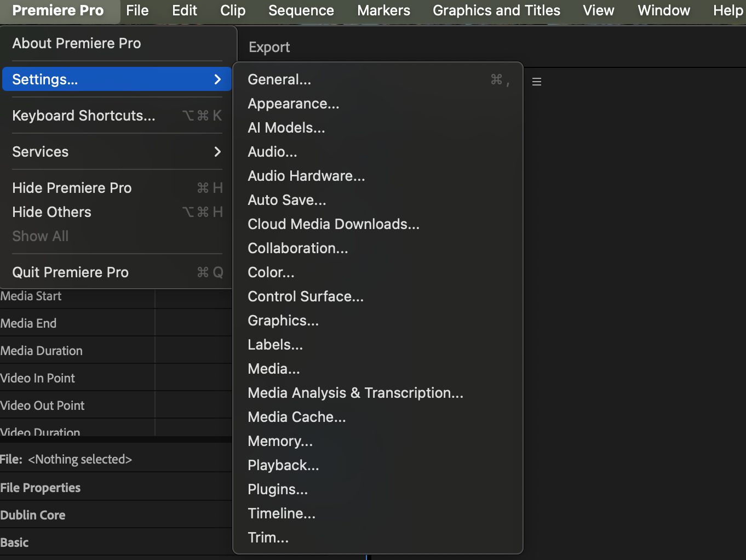Screen dimensions: 746x560
Task: Open Timeline settings
Action: click(282, 513)
